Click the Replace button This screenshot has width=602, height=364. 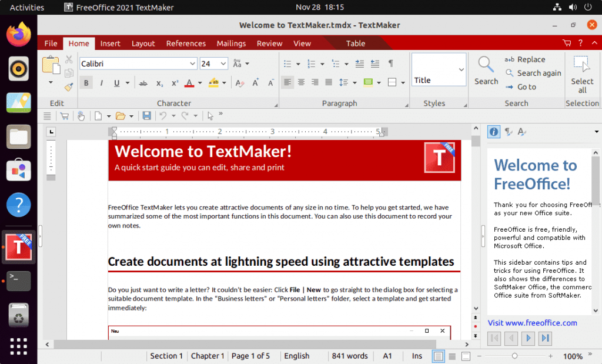point(525,59)
